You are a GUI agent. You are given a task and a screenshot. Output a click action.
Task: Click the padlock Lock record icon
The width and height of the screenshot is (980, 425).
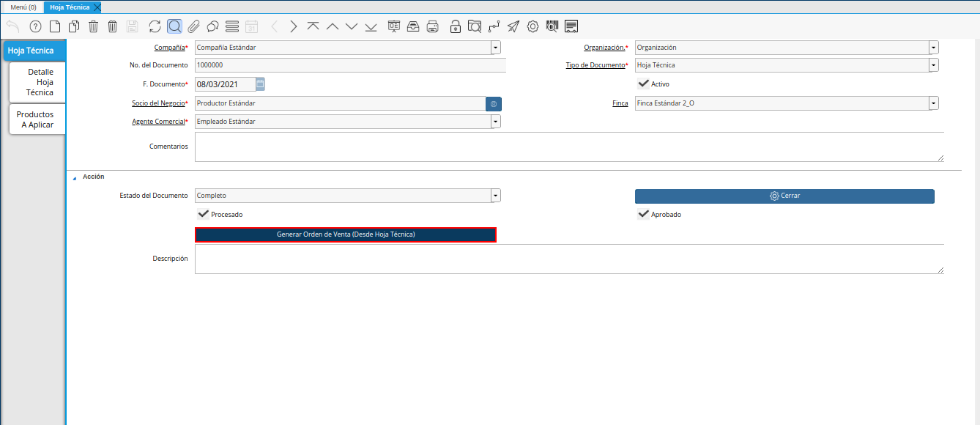tap(456, 27)
